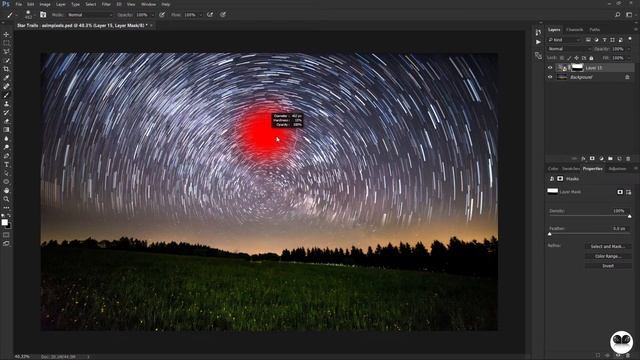Switch to Swatches panel tab

click(571, 169)
